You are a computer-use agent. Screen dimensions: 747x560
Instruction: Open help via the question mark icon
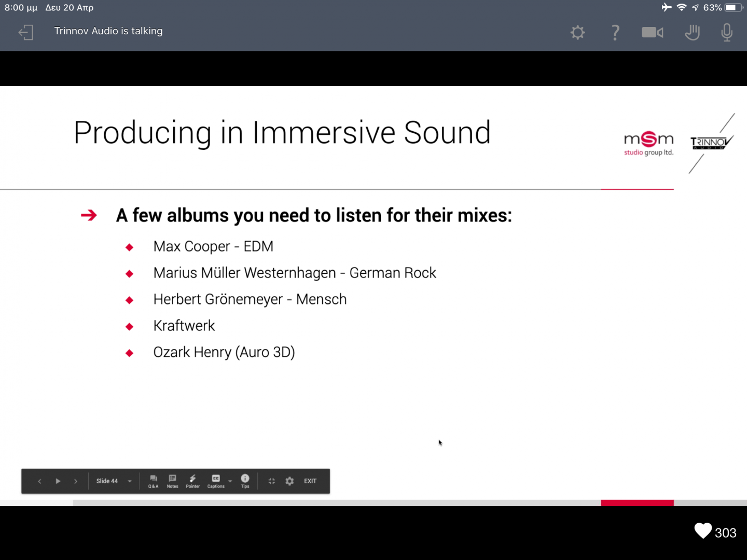point(615,33)
